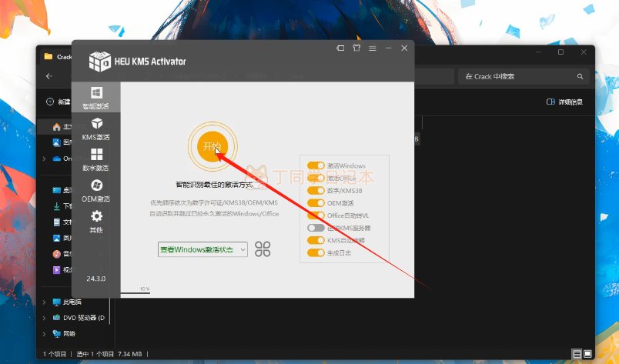Open the 查看Windows激活状态 dropdown
619x364 pixels.
pos(202,249)
